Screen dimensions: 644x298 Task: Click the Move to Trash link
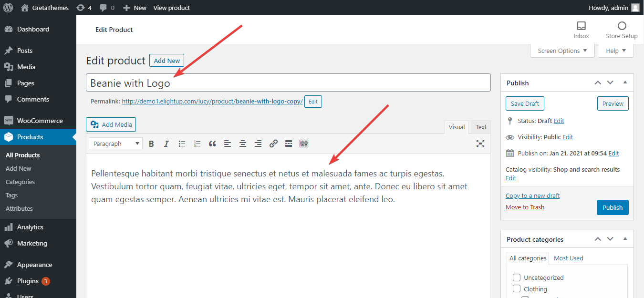pyautogui.click(x=525, y=206)
